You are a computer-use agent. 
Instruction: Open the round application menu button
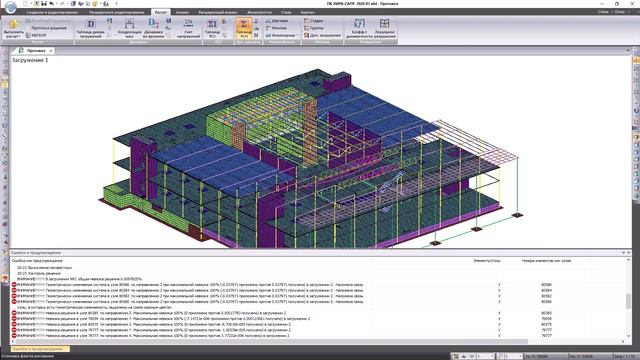point(10,7)
